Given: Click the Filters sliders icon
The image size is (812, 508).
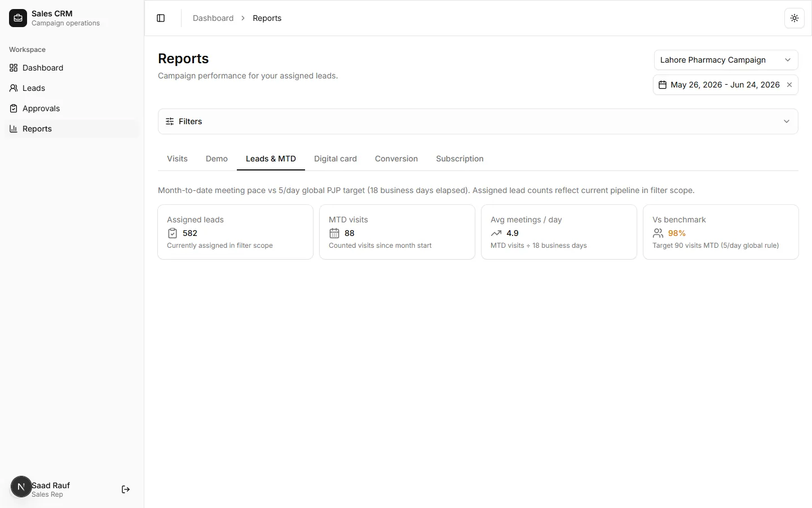Looking at the screenshot, I should (x=170, y=121).
